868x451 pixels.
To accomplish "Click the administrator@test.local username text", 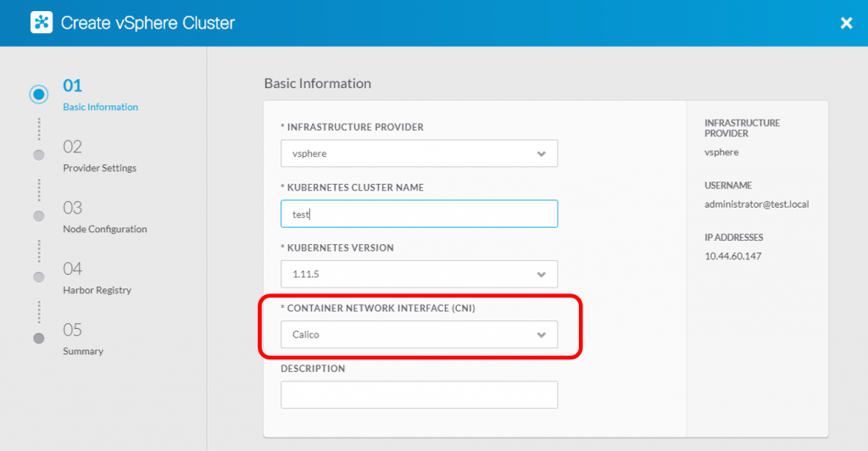I will point(756,204).
